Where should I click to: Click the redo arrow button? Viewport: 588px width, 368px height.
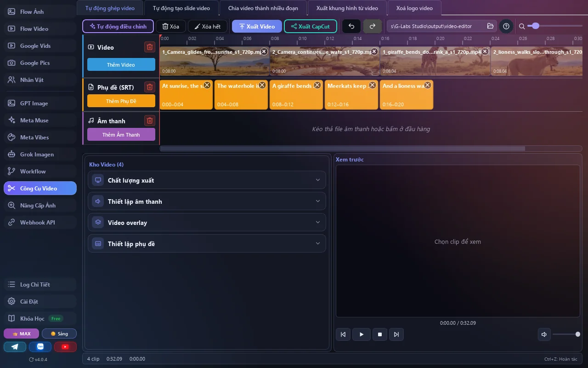click(x=373, y=26)
